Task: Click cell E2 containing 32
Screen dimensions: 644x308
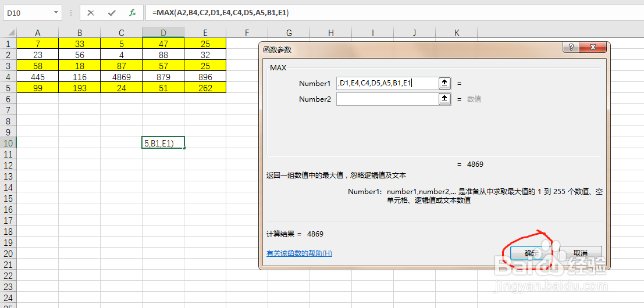Action: 205,55
